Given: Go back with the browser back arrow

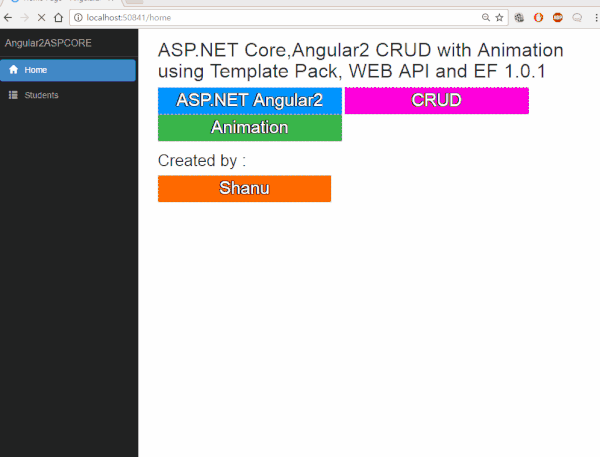Looking at the screenshot, I should pyautogui.click(x=8, y=18).
